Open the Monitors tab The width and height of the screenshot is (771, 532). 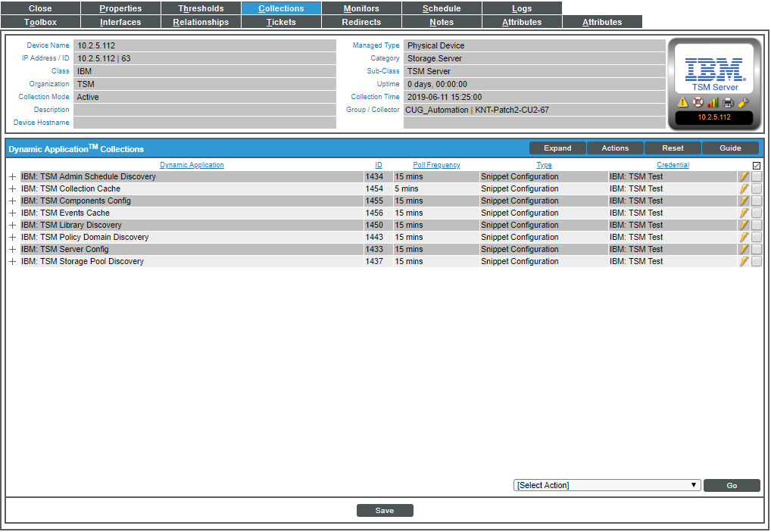pos(361,8)
